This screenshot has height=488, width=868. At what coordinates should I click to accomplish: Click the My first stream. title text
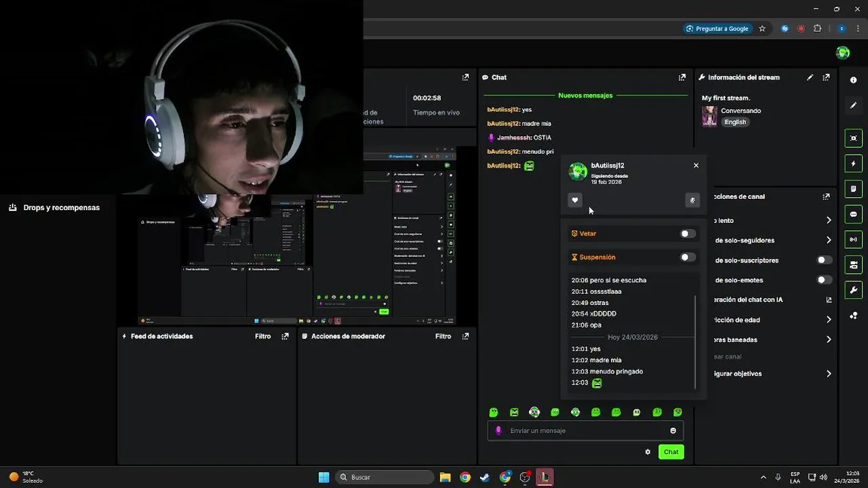coord(726,98)
